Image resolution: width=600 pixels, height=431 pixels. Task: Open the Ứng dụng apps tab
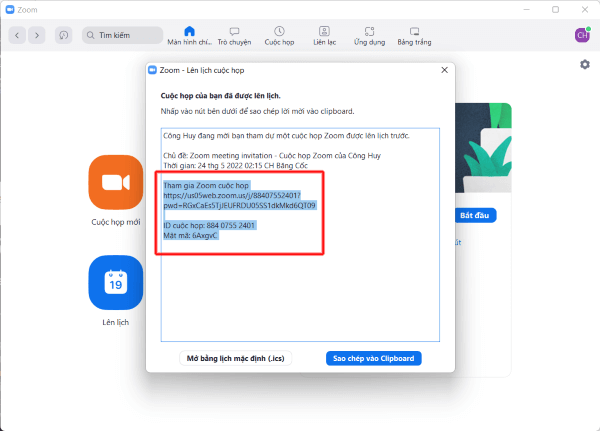[370, 36]
